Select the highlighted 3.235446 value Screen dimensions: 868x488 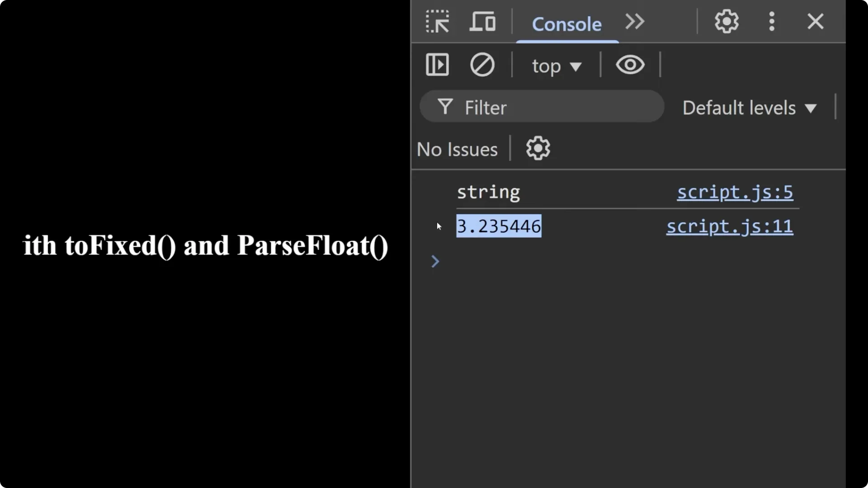[499, 226]
